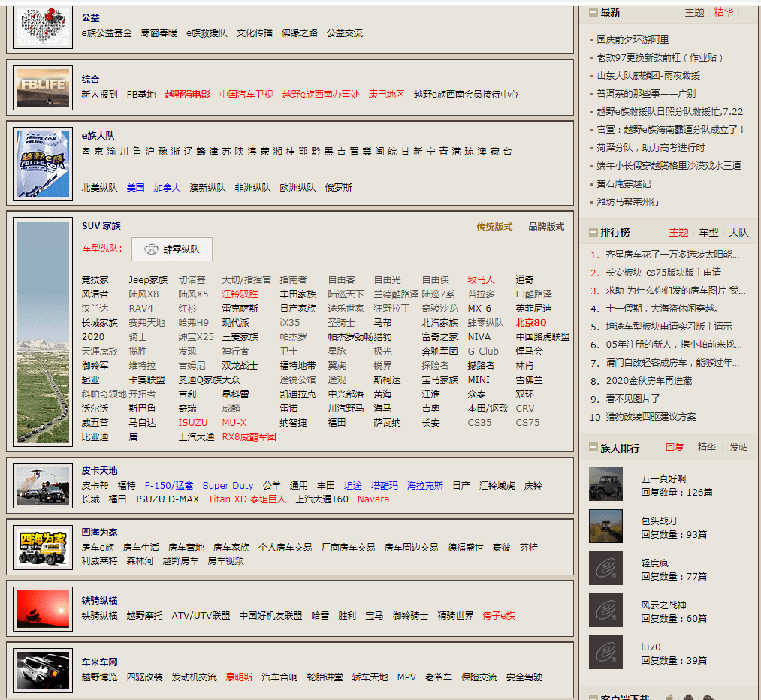Open the 车来车网 section thumbnail
The width and height of the screenshot is (761, 700).
43,671
